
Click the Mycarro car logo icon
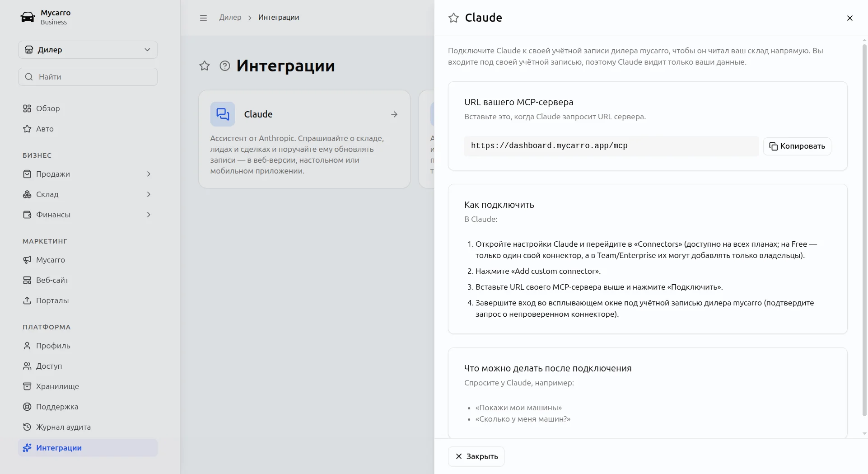pyautogui.click(x=28, y=17)
